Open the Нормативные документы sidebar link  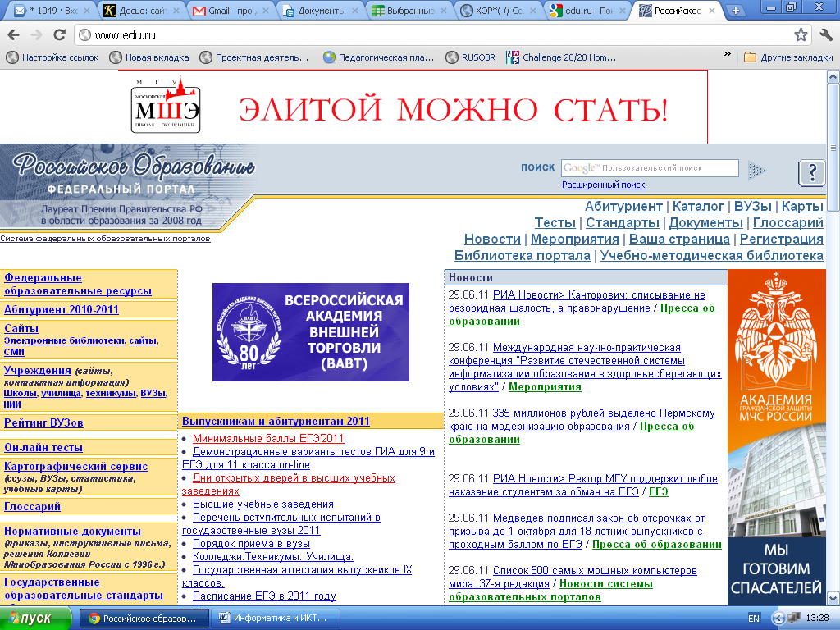(x=72, y=531)
